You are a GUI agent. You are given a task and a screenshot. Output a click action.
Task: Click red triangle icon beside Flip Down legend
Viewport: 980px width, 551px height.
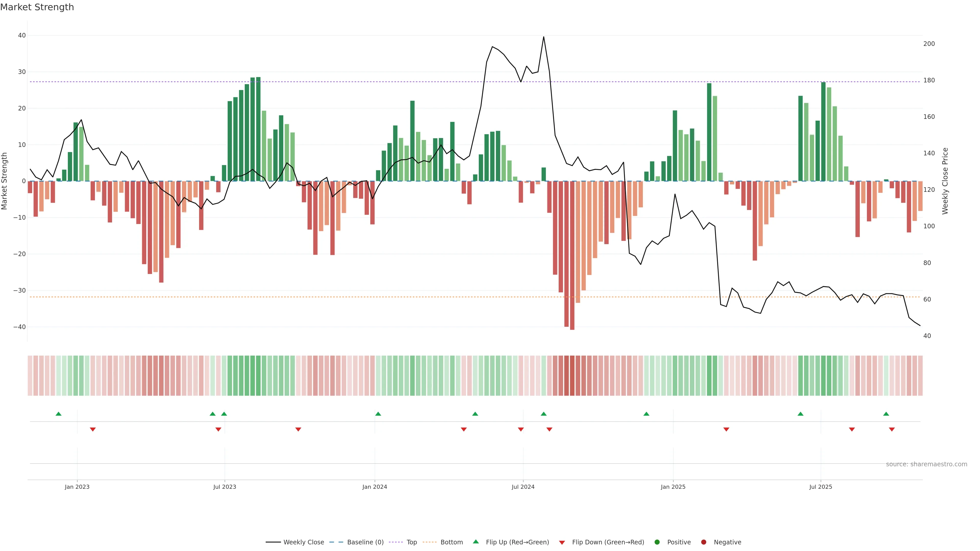562,543
